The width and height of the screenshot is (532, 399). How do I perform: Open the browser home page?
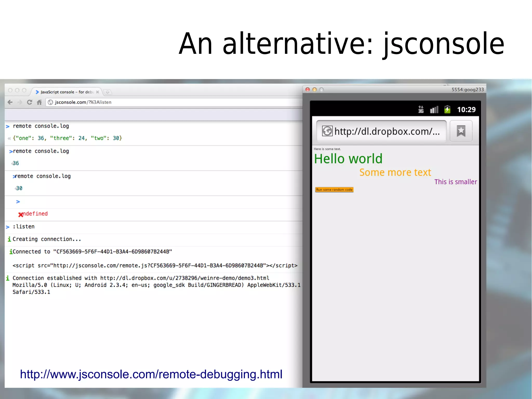pos(39,102)
